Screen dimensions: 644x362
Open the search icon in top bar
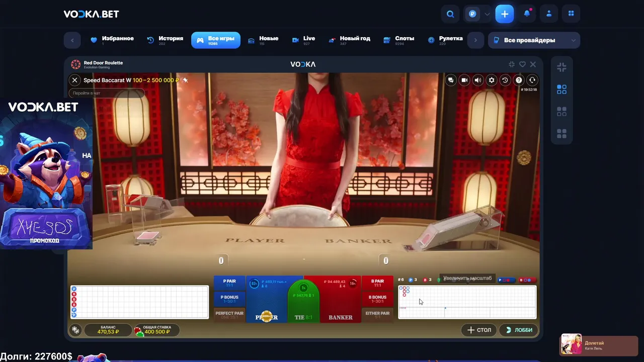450,14
